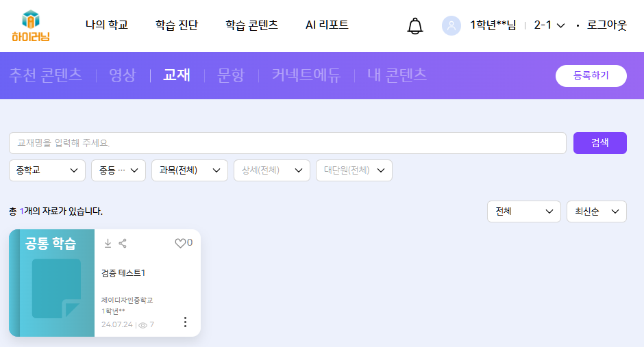Open the 나의 학교 menu
The height and width of the screenshot is (347, 644).
tap(106, 25)
